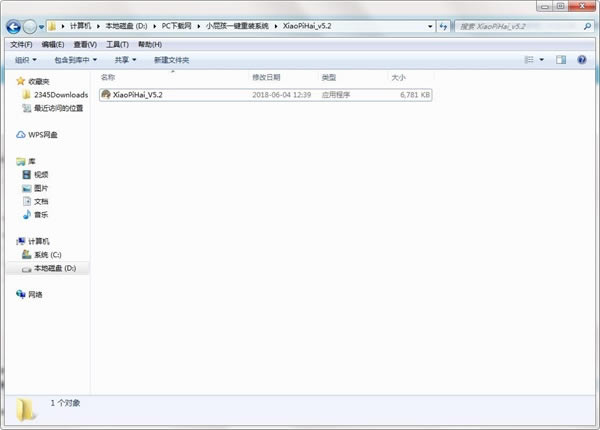Change view with the view icon
This screenshot has width=600, height=430.
coord(529,60)
